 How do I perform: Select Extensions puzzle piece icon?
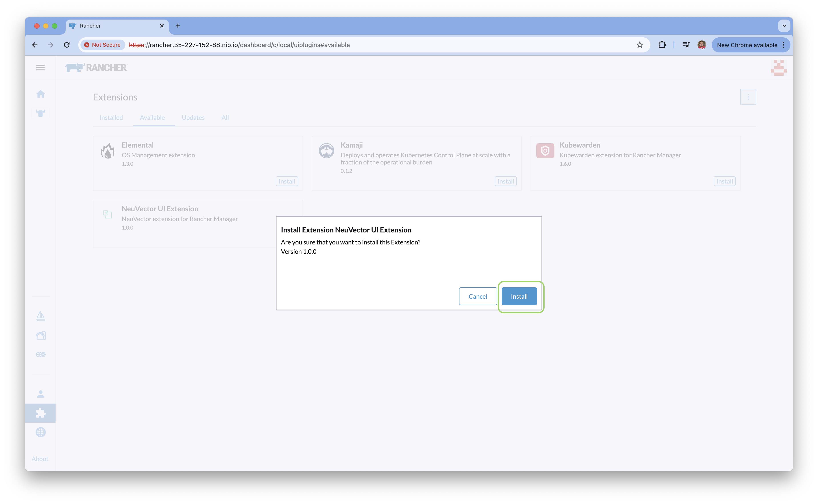pos(41,413)
